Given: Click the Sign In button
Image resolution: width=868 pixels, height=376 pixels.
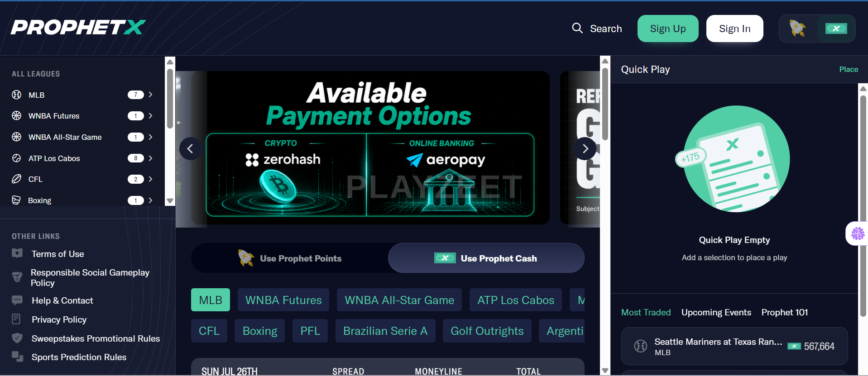Looking at the screenshot, I should 734,29.
